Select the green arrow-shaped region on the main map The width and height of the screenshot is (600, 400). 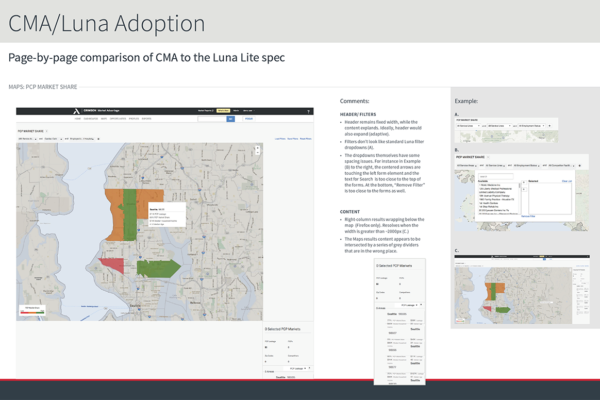pos(158,268)
